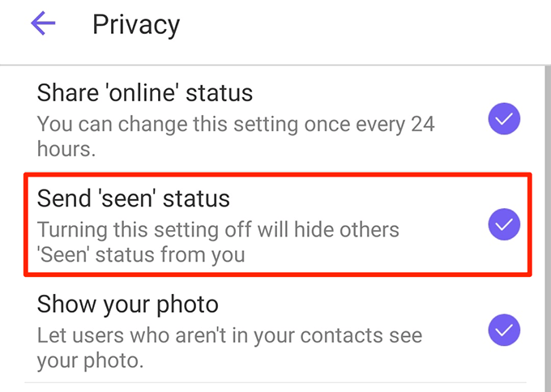Click the "'Seen' status from you" line
This screenshot has height=392, width=551.
(141, 255)
